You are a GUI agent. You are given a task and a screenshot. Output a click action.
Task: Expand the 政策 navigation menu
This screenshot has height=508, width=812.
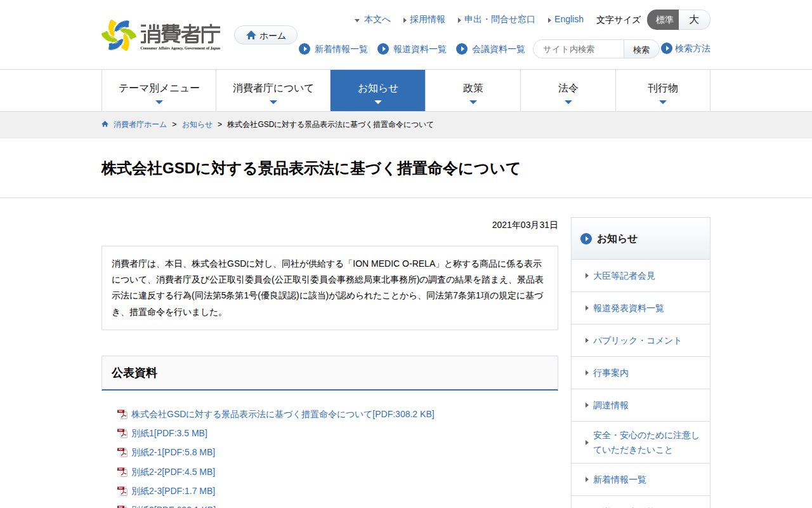tap(473, 91)
